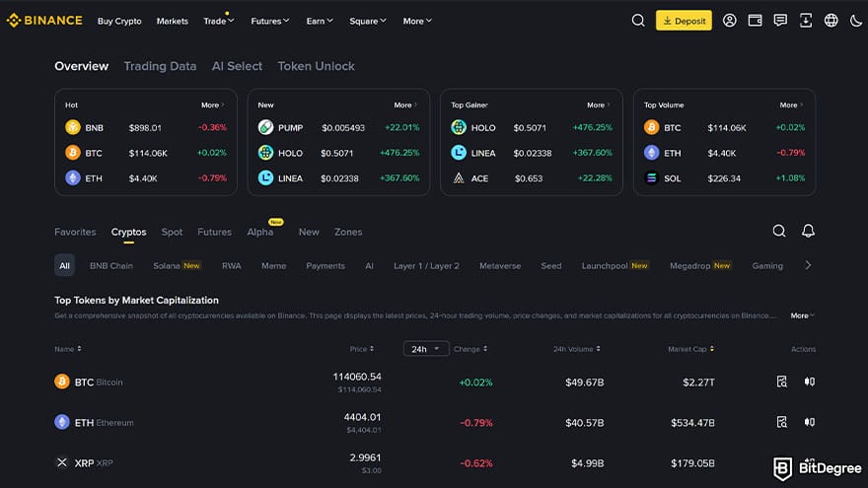The height and width of the screenshot is (488, 868).
Task: Sort table by Change column
Action: [470, 349]
